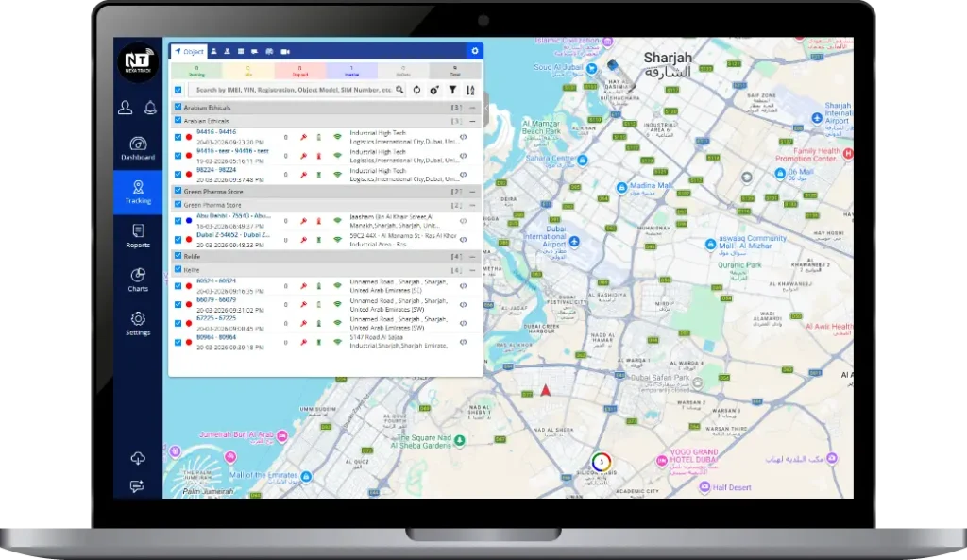967x560 pixels.
Task: Collapse the Relife top group
Action: tap(472, 256)
